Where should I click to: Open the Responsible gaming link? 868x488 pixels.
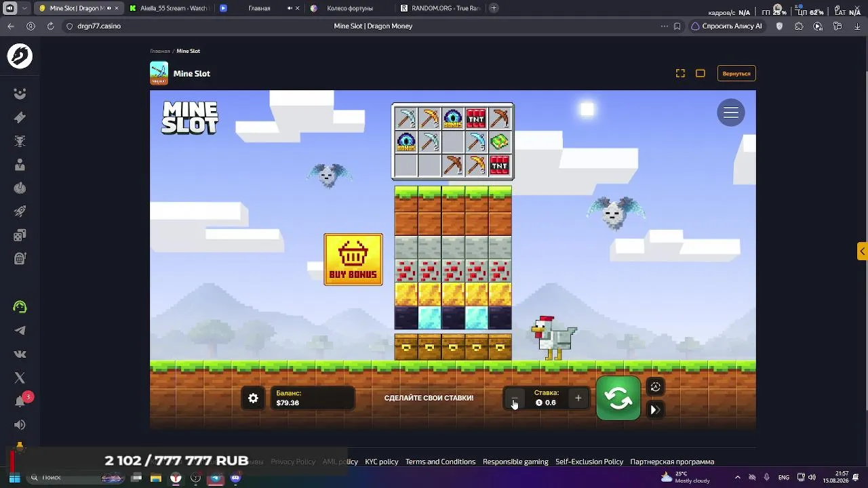click(x=515, y=462)
